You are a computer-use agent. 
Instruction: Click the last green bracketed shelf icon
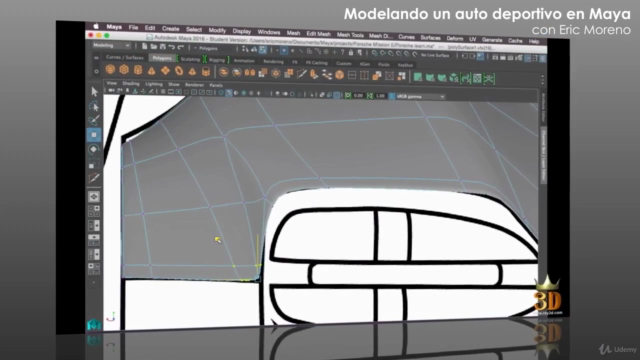pyautogui.click(x=489, y=78)
